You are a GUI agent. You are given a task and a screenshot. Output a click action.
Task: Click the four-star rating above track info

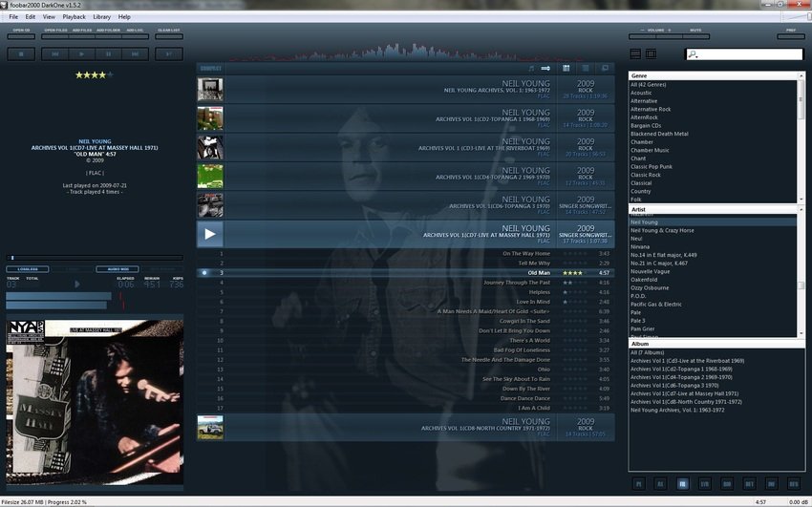(x=95, y=75)
